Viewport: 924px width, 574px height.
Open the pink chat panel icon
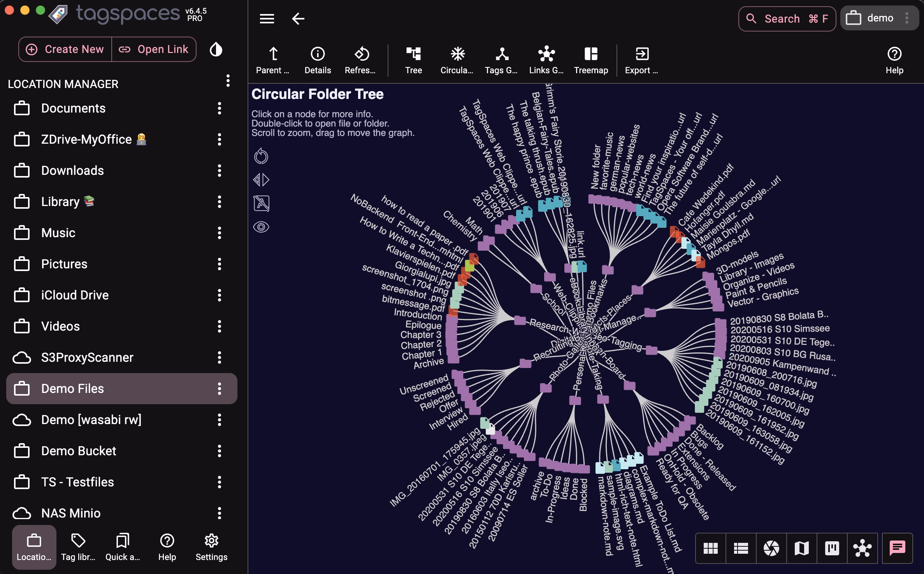pyautogui.click(x=897, y=548)
